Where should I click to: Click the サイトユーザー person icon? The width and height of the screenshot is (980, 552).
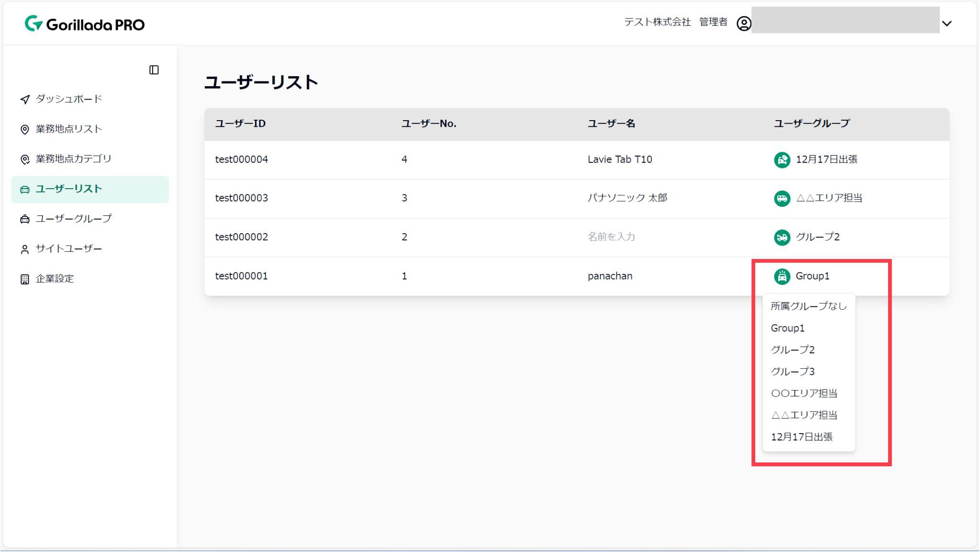25,249
